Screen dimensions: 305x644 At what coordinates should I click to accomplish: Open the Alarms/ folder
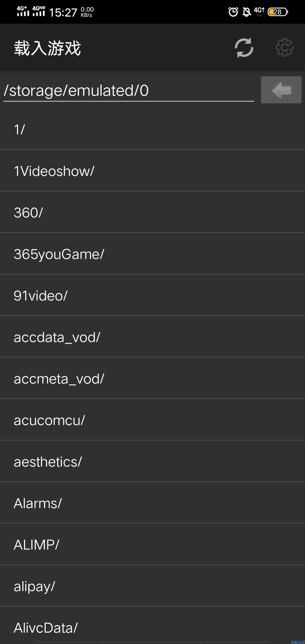click(x=152, y=503)
